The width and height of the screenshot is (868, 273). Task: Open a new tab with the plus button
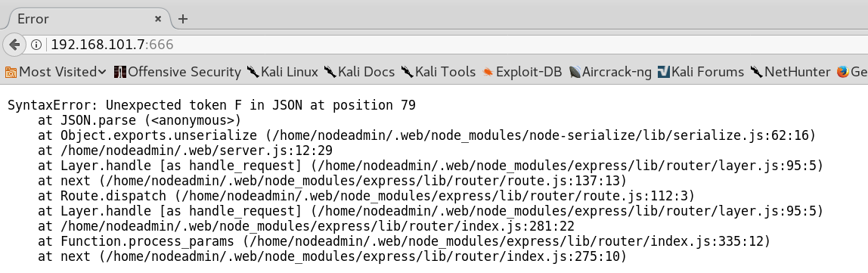coord(183,19)
